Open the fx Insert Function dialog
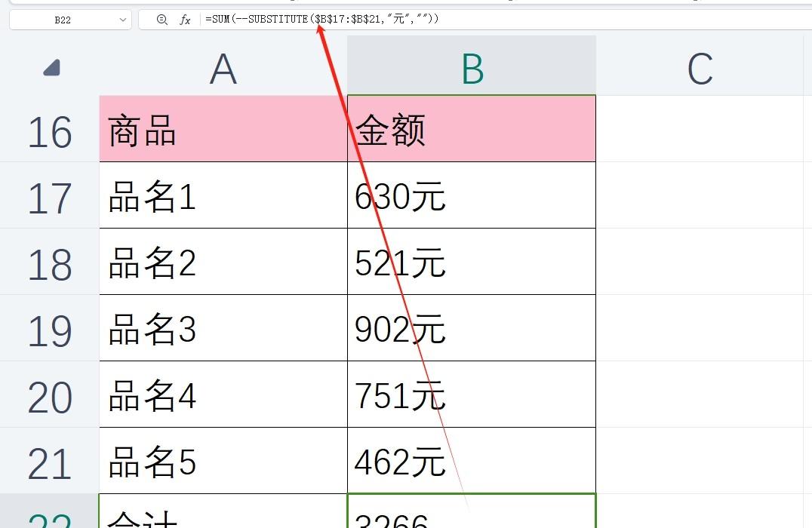 point(185,20)
